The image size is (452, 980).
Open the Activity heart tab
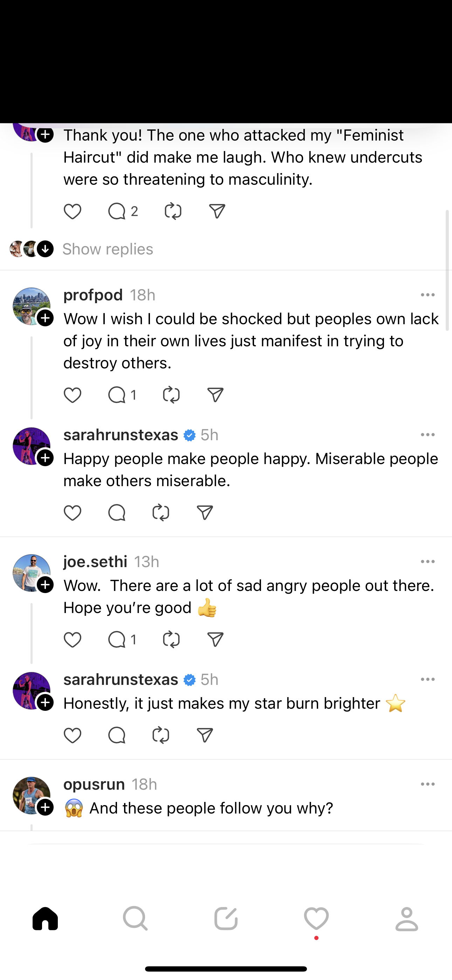tap(316, 919)
